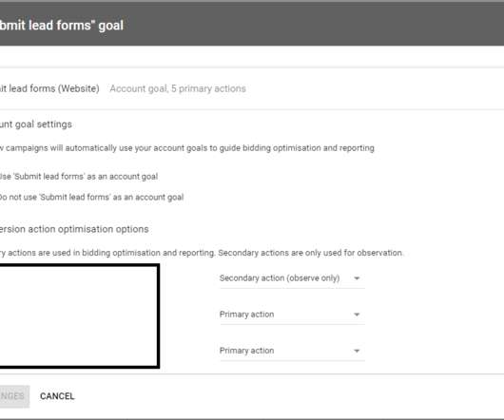
Task: Click the lead forms (Website) goal label
Action: pyautogui.click(x=49, y=88)
